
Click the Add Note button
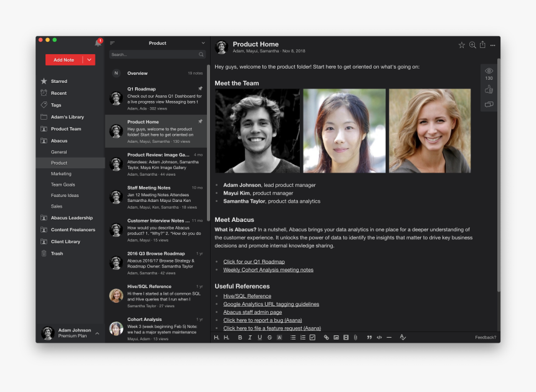click(64, 60)
